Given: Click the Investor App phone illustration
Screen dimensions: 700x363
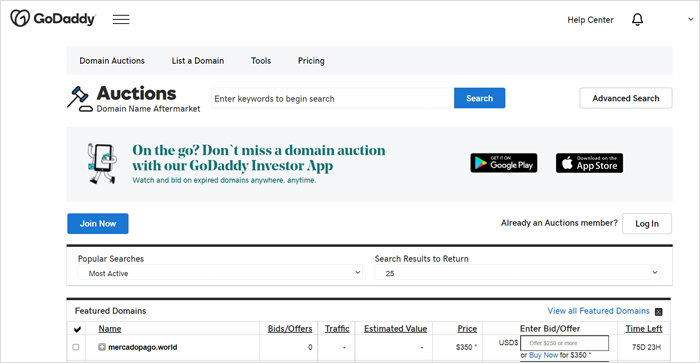Looking at the screenshot, I should click(102, 163).
